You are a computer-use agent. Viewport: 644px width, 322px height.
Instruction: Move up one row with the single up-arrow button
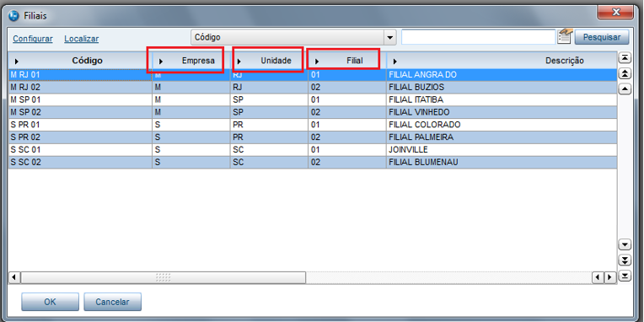click(x=625, y=89)
